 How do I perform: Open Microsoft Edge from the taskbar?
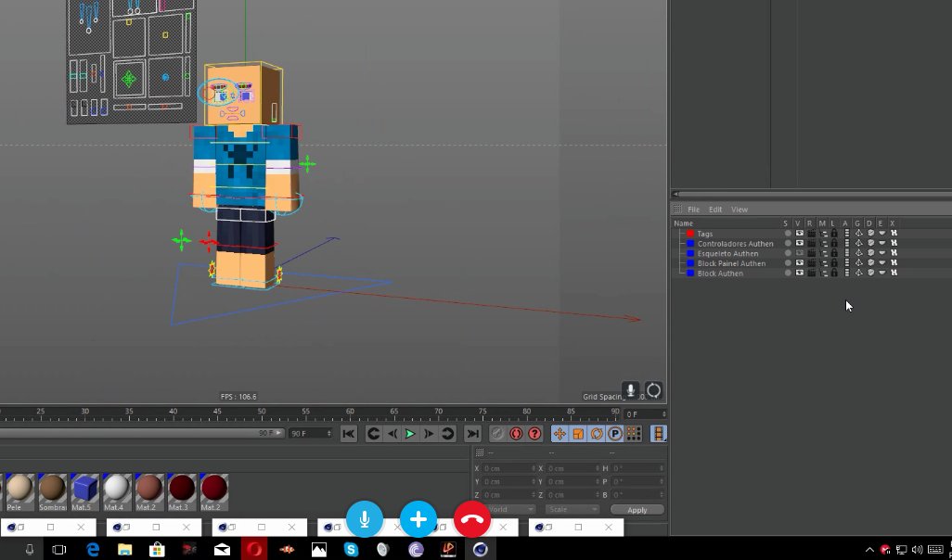pyautogui.click(x=92, y=549)
